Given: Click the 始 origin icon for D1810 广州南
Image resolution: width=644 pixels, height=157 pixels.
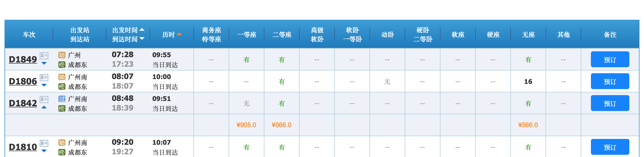Looking at the screenshot, I should pos(62,143).
